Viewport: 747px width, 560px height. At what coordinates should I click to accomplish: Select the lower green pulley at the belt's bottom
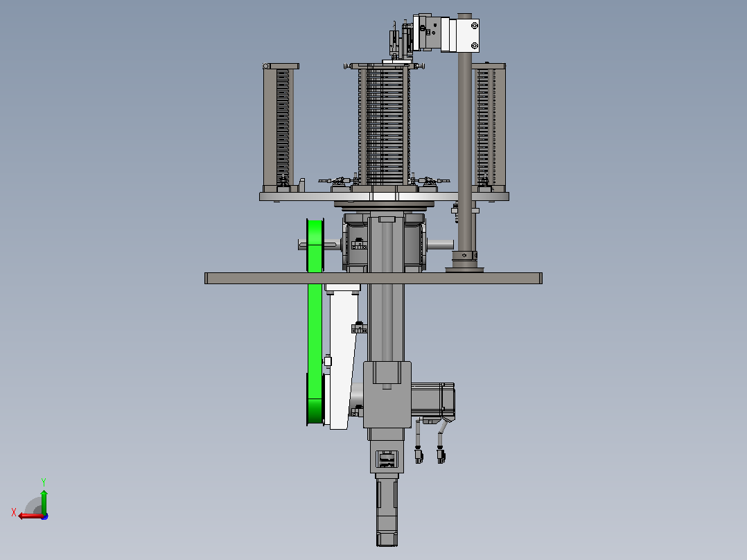(x=315, y=399)
